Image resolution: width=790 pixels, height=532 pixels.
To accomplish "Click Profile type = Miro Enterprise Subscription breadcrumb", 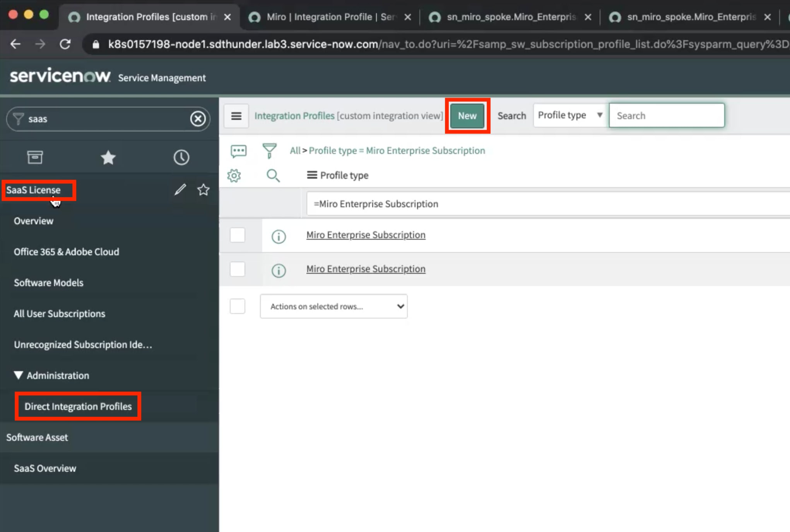I will tap(397, 150).
